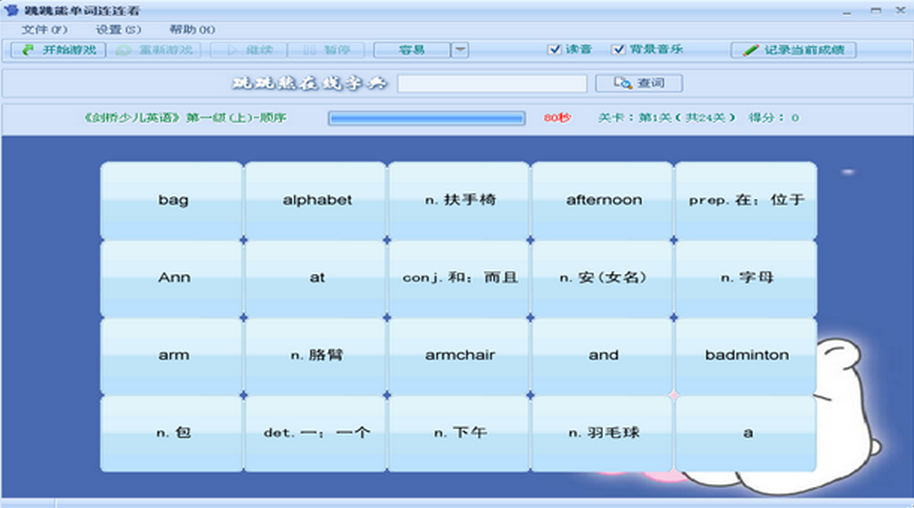
Task: Select the 'n. 扶手椅' card
Action: [459, 201]
